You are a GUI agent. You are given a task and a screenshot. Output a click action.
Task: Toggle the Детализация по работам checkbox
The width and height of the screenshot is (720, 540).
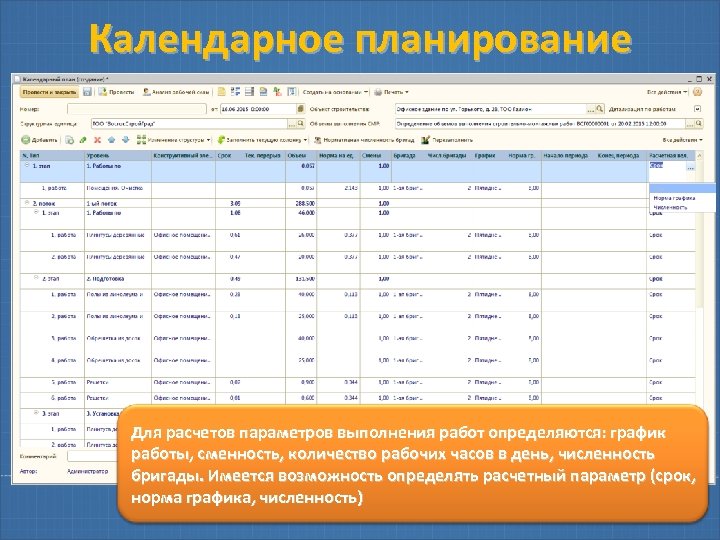tap(698, 109)
